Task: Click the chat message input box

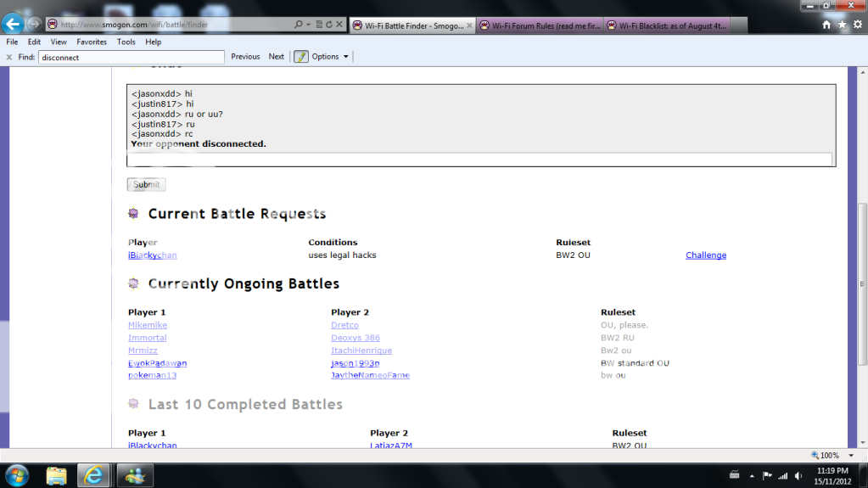Action: (479, 160)
